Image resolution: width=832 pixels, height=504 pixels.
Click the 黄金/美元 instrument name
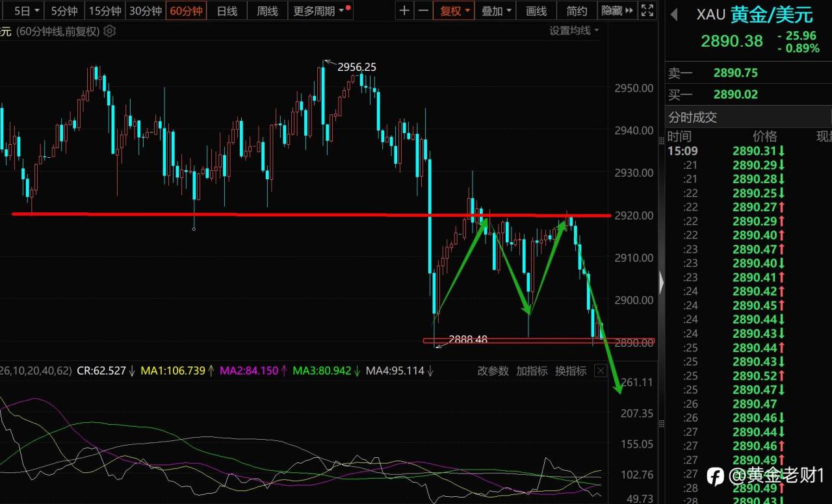click(x=772, y=14)
